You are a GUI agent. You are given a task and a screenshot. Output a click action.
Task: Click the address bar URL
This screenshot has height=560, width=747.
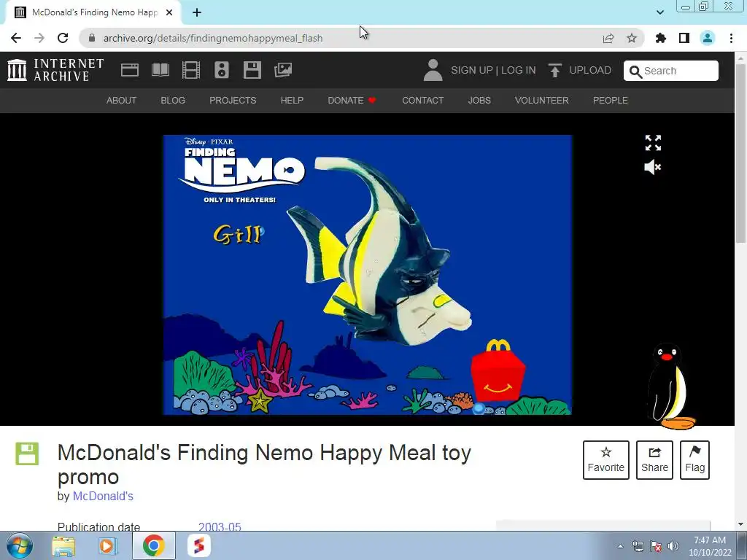point(213,38)
